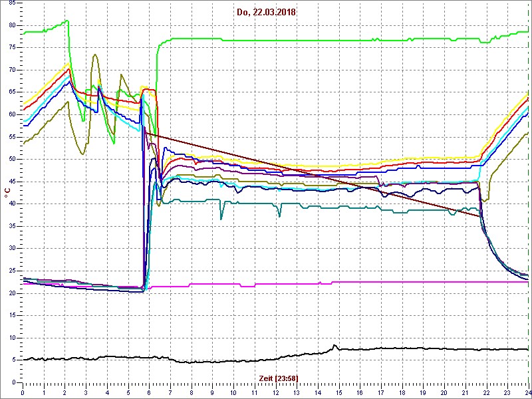The height and width of the screenshot is (399, 532).
Task: Select the 50 value on the temperature axis
Action: point(11,160)
